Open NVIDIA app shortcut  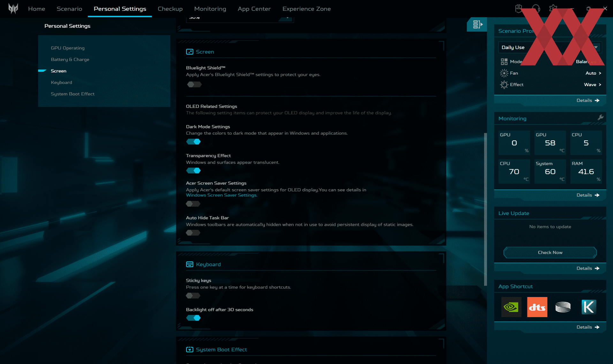[511, 307]
